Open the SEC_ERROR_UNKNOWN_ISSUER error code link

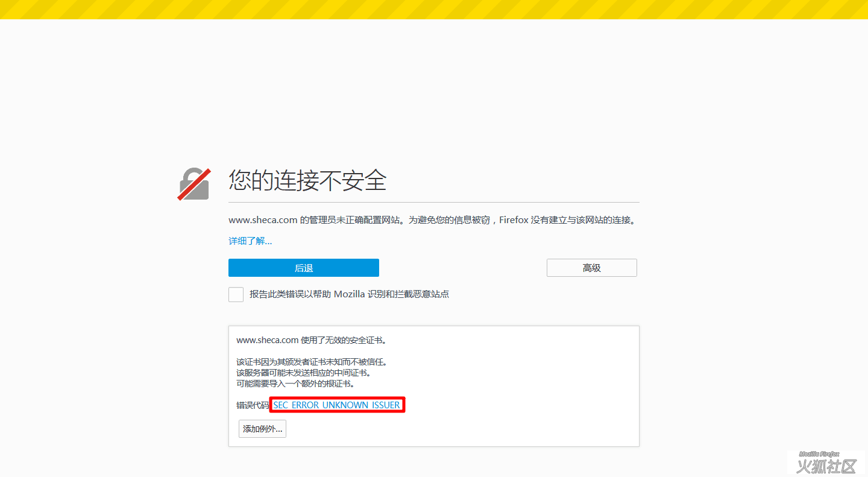pos(336,405)
